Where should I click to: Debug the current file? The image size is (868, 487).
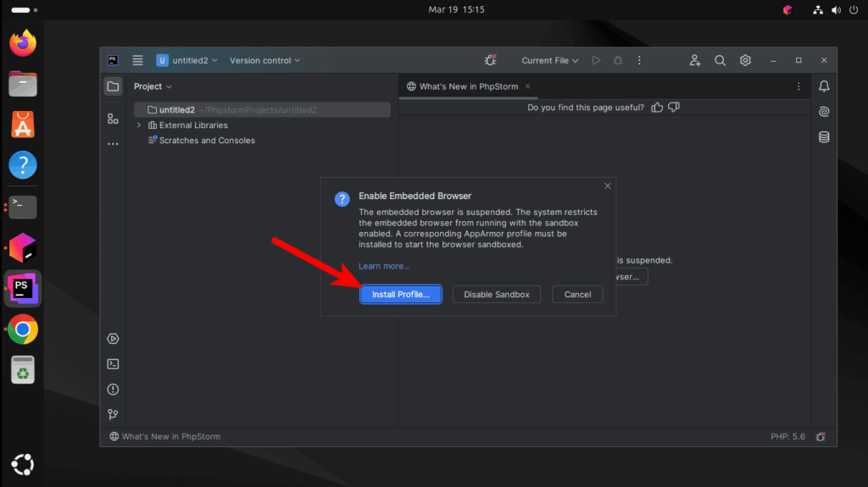click(x=617, y=60)
